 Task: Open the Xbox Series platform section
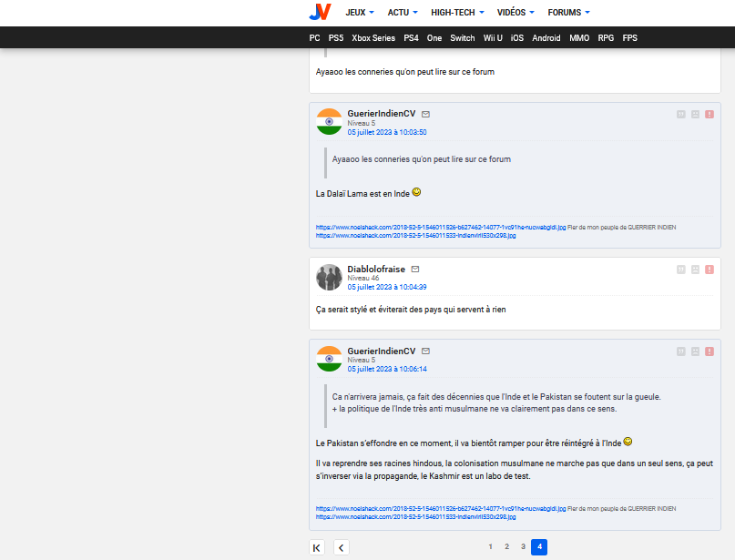pyautogui.click(x=373, y=38)
